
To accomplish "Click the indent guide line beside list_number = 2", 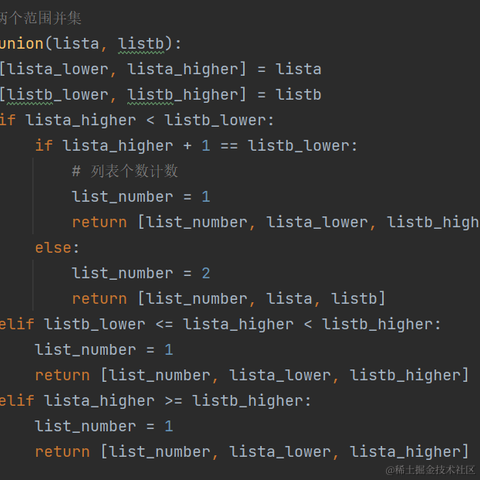I will [33, 285].
